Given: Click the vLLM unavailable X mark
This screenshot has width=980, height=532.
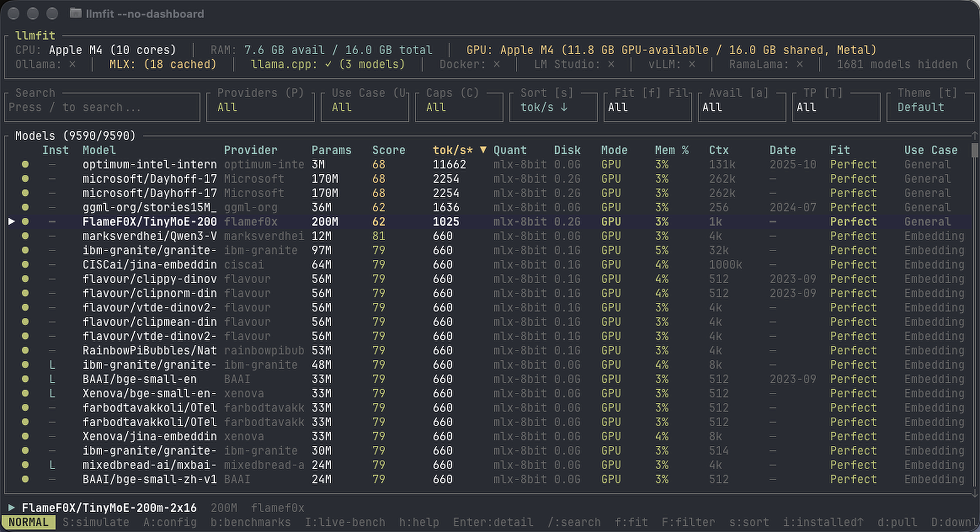Looking at the screenshot, I should pyautogui.click(x=692, y=64).
